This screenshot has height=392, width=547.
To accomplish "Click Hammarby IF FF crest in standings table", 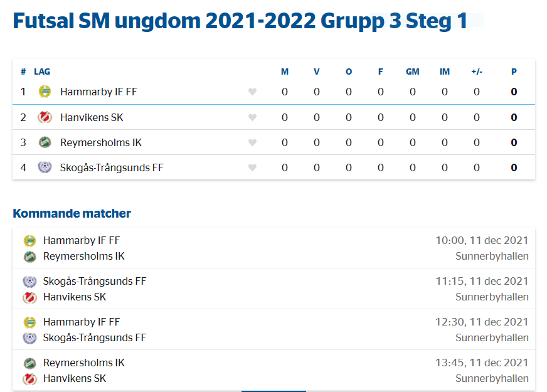I will click(x=45, y=92).
